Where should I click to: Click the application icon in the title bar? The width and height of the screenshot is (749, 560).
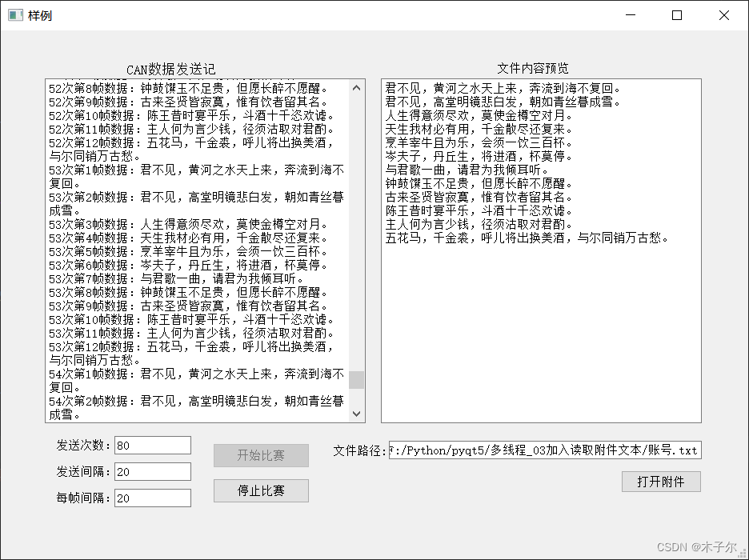(14, 15)
